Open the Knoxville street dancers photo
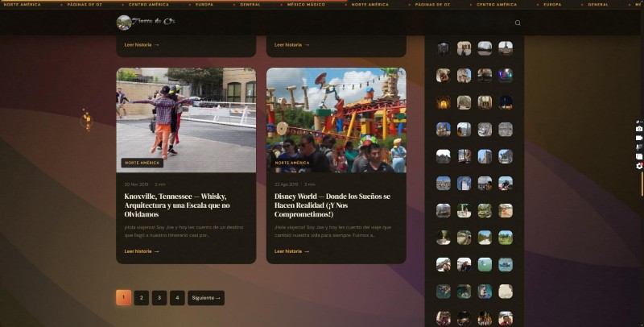644x327 pixels. click(186, 120)
